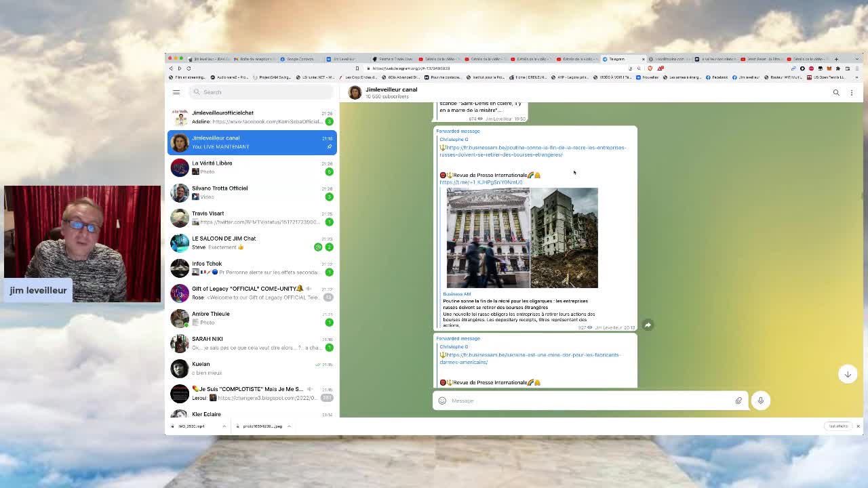This screenshot has width=868, height=488.
Task: Open Silvano Trotta Officiel chat
Action: [x=252, y=192]
